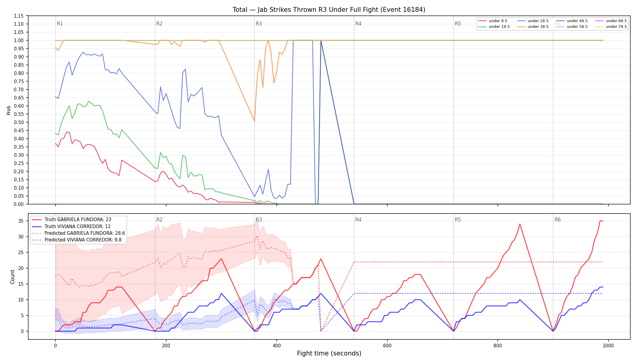Screen dimensions: 637x364
Task: Click the 'under 8.5' legend label
Action: coord(498,21)
